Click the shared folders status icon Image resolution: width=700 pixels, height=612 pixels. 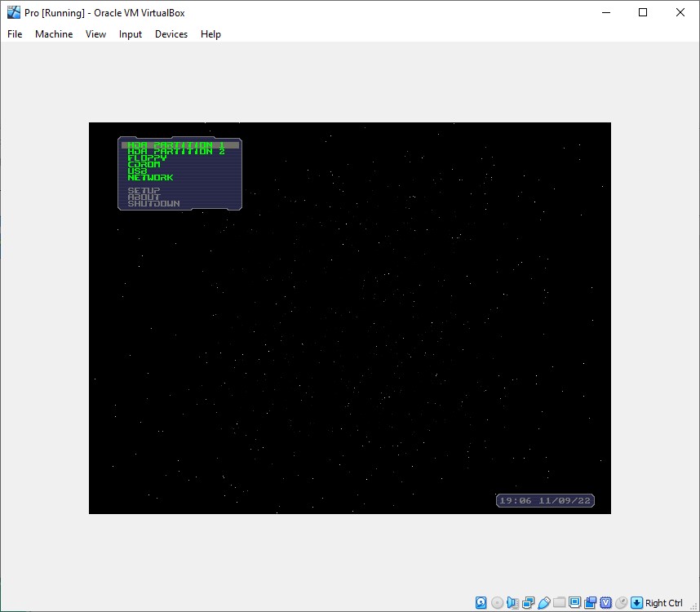pyautogui.click(x=560, y=602)
